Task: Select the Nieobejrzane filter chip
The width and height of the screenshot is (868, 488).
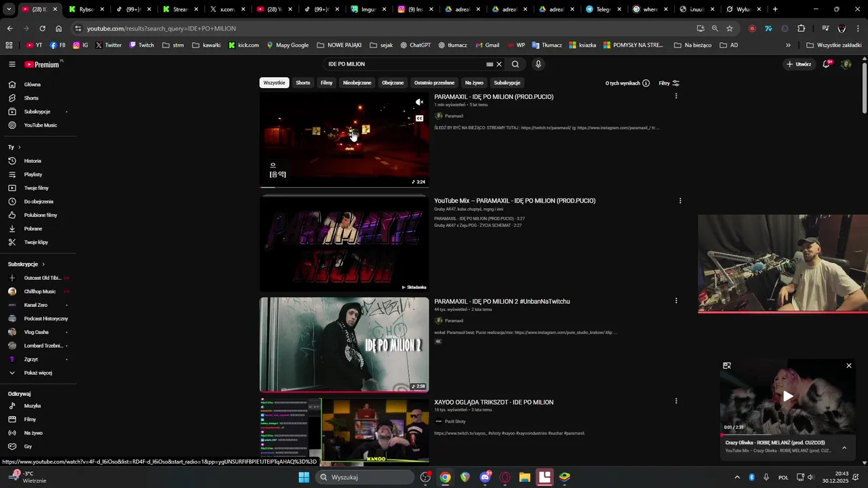Action: click(357, 83)
